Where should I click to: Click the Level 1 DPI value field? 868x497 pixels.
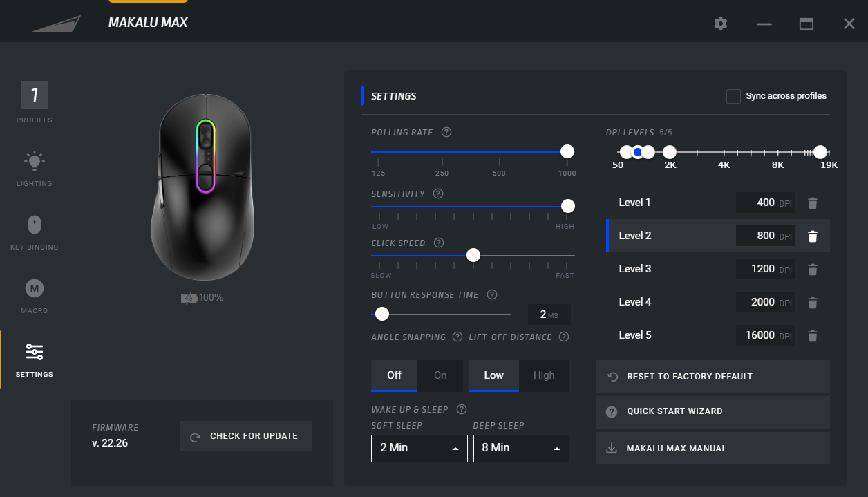click(766, 203)
